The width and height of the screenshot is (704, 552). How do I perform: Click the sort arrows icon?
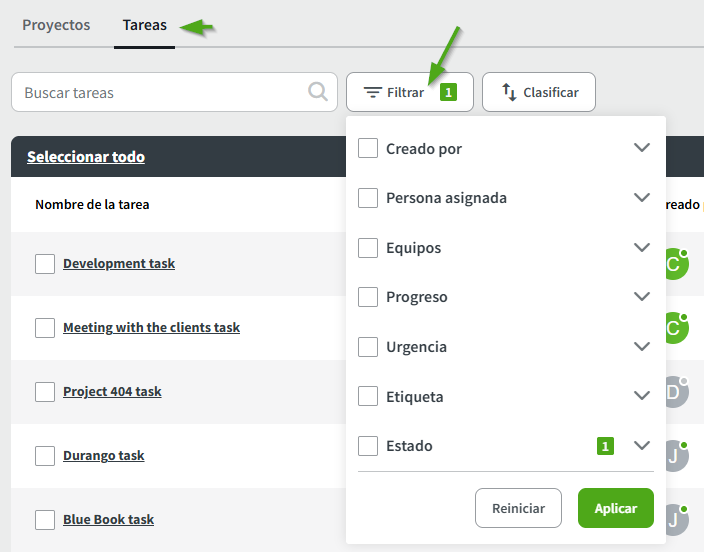pyautogui.click(x=507, y=92)
